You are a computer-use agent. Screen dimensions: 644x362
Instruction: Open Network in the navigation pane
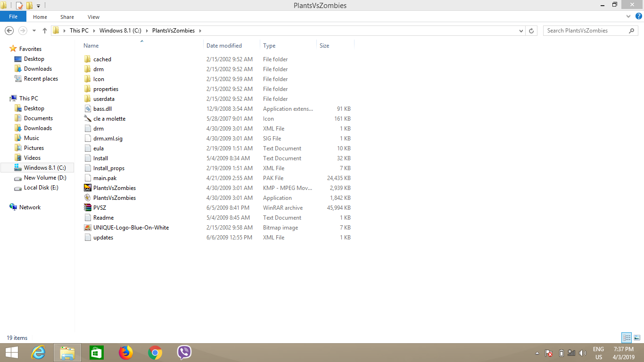(30, 207)
